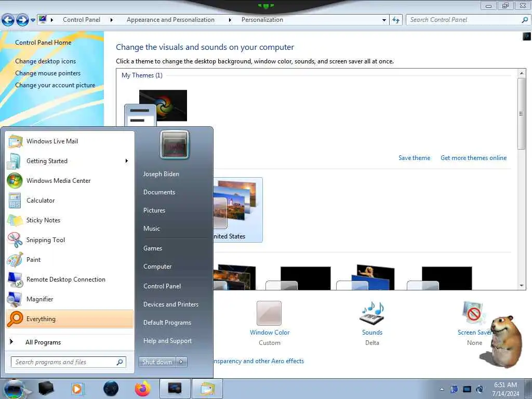Click the themes list scroll down arrow

point(522,286)
